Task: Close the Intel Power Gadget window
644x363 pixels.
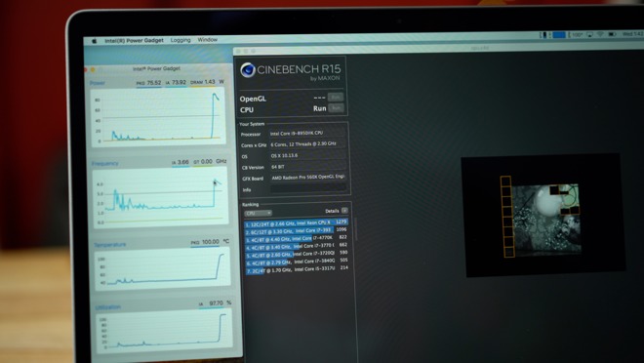Action: click(86, 70)
